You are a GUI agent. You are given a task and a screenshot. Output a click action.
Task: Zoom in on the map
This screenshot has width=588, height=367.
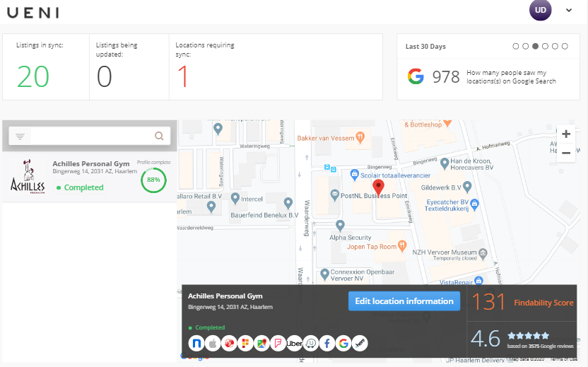click(566, 134)
